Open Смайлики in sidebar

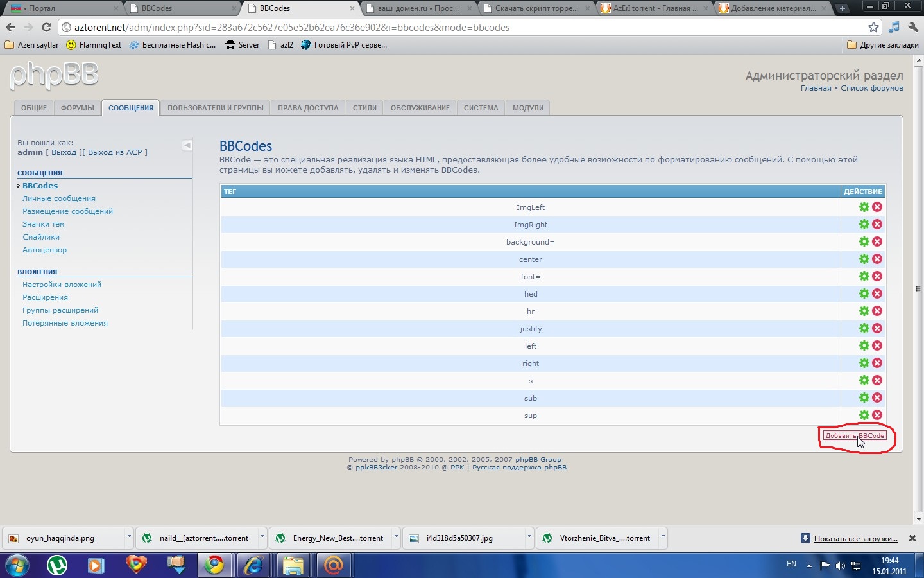click(x=41, y=237)
